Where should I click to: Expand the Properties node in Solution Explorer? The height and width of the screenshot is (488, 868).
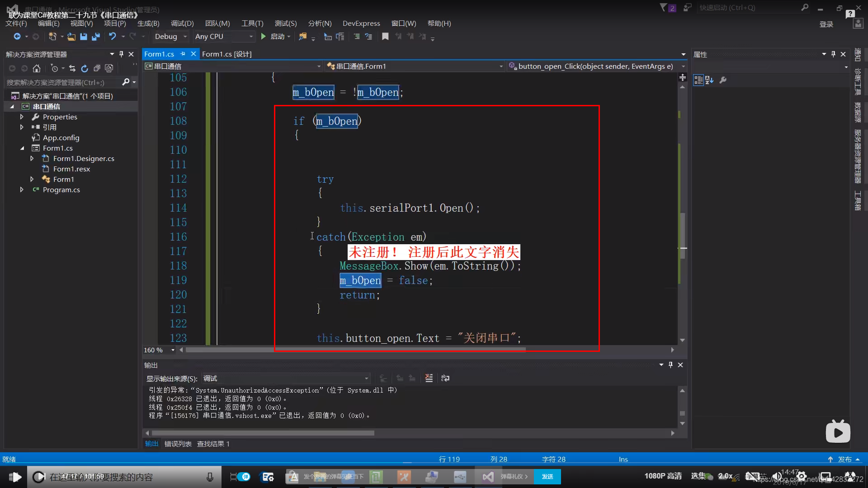[22, 117]
